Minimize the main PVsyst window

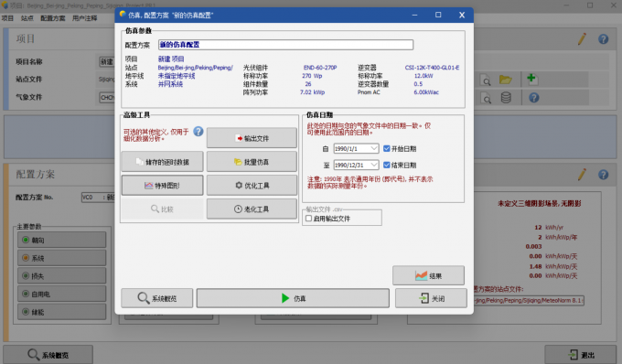pyautogui.click(x=565, y=5)
